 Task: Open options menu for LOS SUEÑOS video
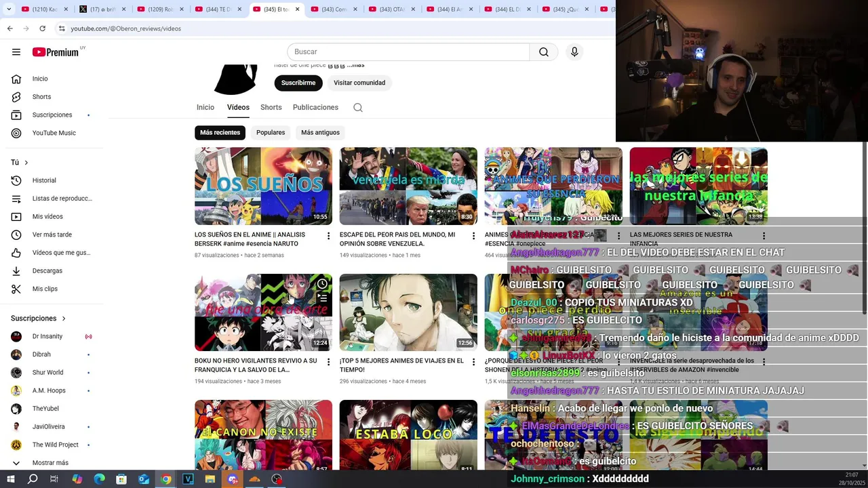point(328,236)
